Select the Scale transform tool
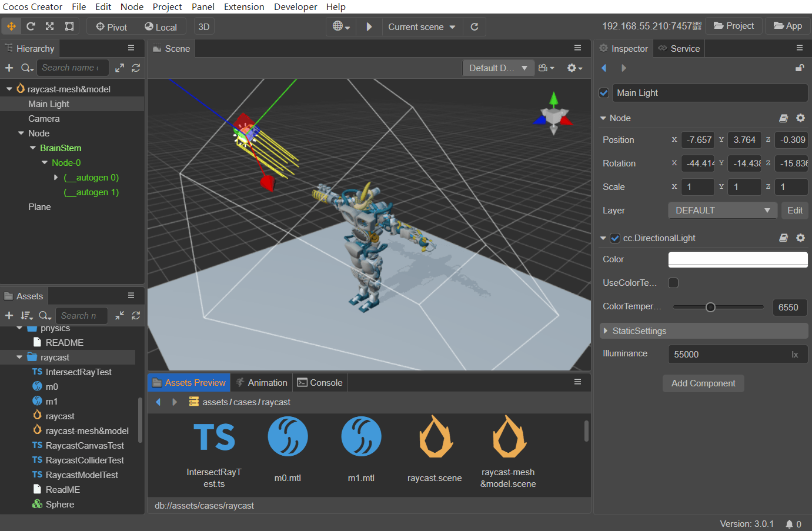This screenshot has height=531, width=812. click(50, 26)
